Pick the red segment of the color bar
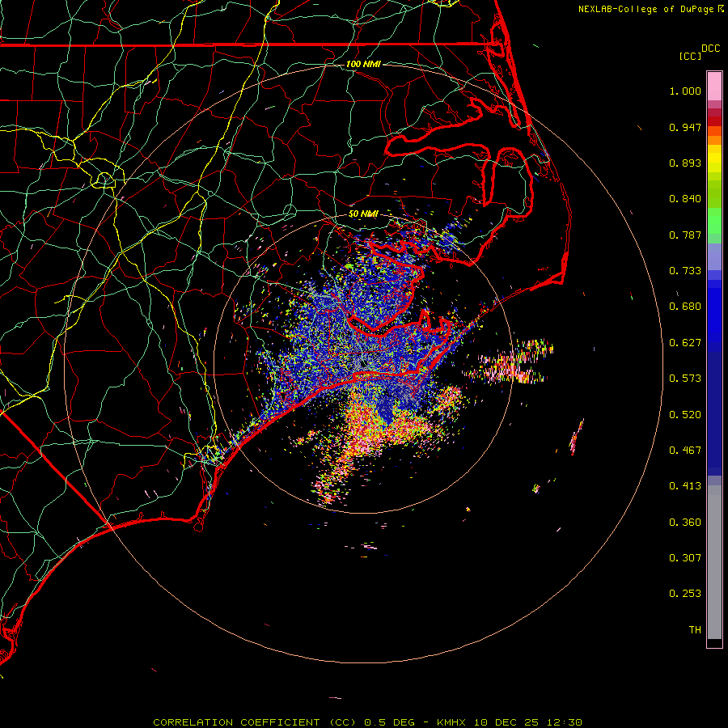Image resolution: width=728 pixels, height=728 pixels. 714,121
